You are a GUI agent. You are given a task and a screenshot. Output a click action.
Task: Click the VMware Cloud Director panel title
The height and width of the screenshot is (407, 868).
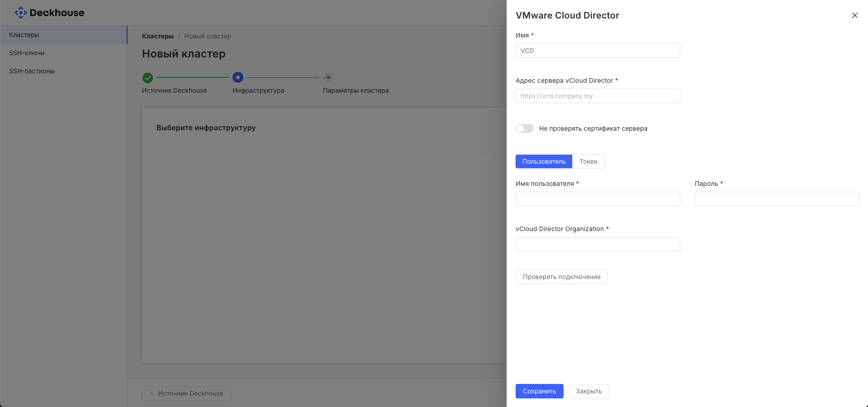(567, 15)
